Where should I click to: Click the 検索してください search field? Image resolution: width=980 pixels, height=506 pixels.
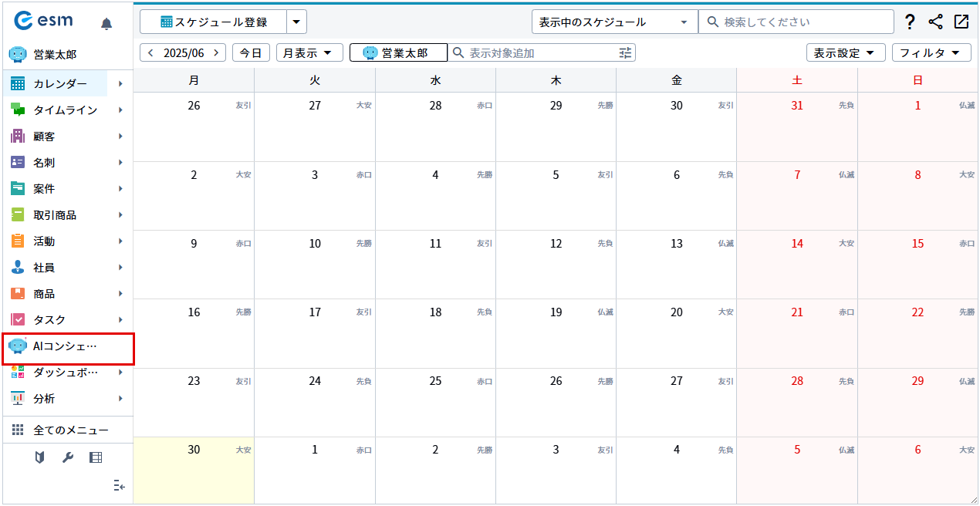pos(803,22)
